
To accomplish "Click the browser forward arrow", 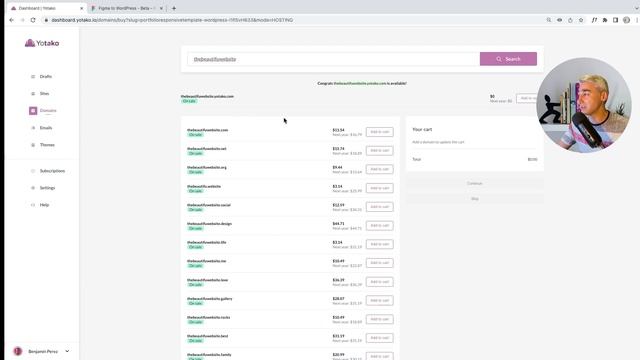I will 22,20.
